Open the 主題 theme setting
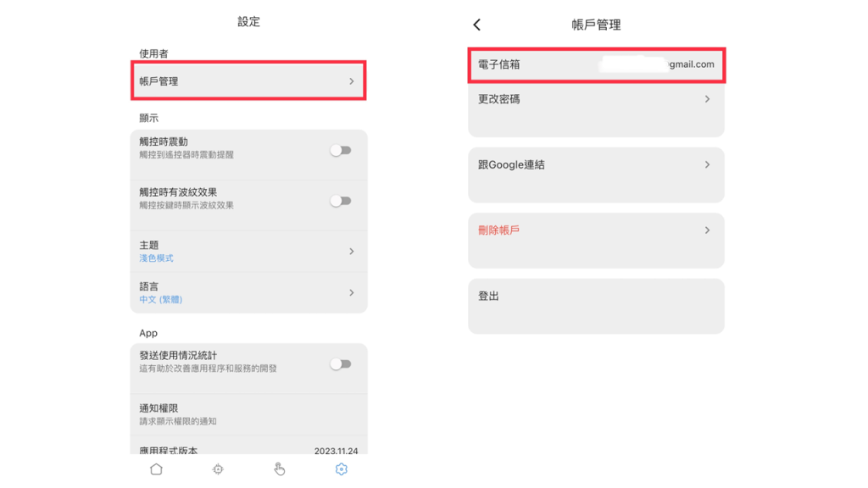This screenshot has width=868, height=488. click(248, 251)
